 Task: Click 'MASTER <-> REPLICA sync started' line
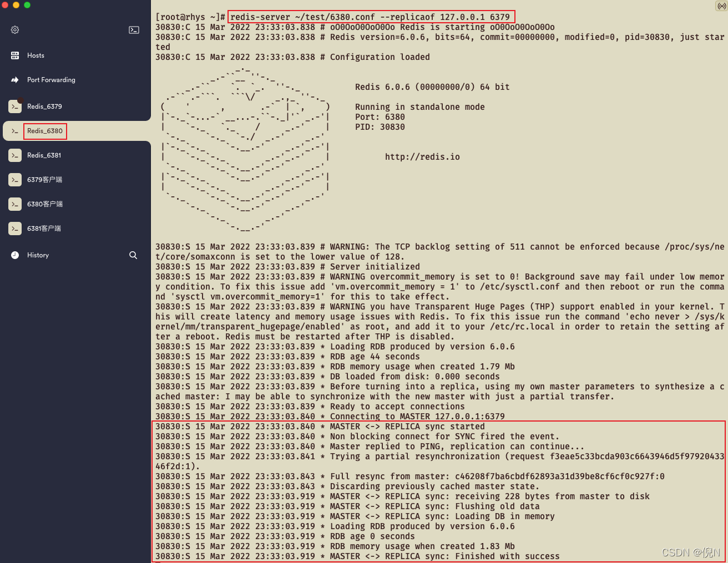[x=320, y=427]
